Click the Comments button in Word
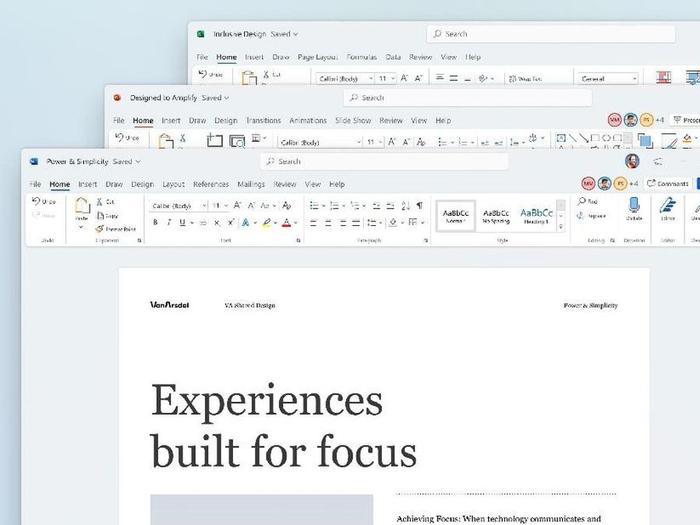The height and width of the screenshot is (525, 700). point(667,184)
